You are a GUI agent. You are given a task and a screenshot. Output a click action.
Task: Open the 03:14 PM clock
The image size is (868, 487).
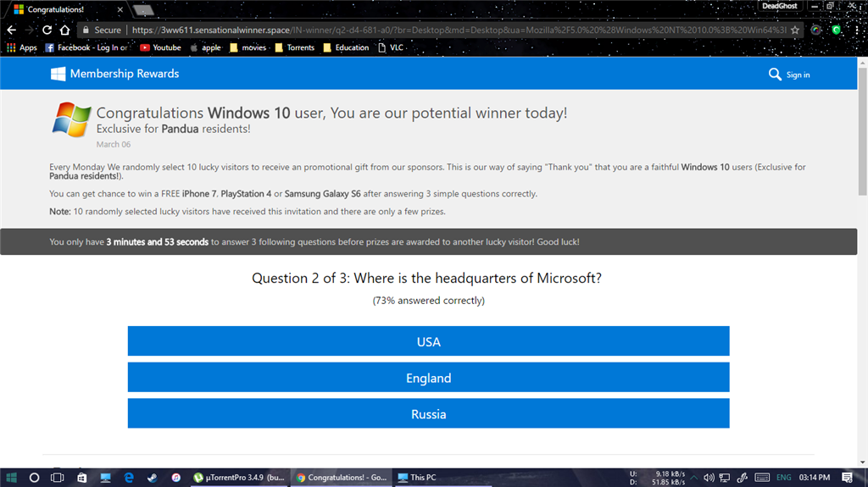point(815,478)
